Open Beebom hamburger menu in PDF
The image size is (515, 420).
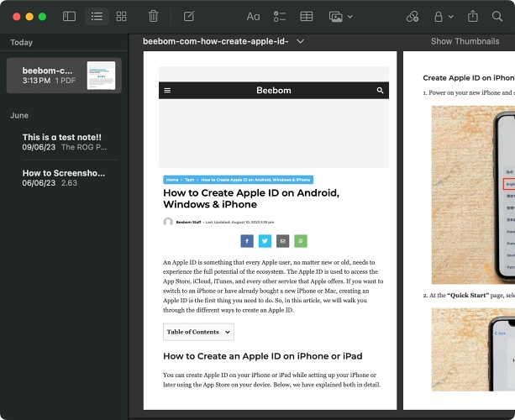(167, 91)
